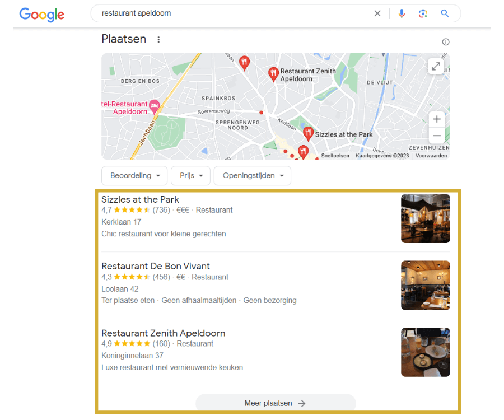504x420 pixels.
Task: Zoom out on the map
Action: [x=436, y=136]
